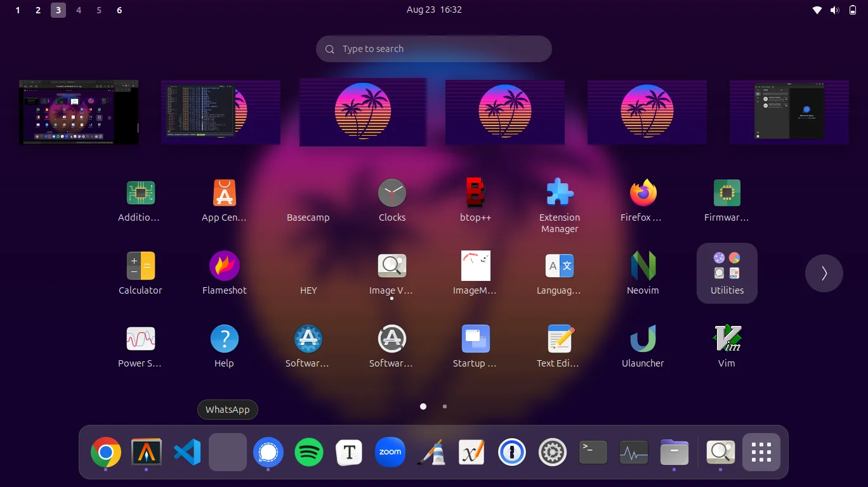Screen dimensions: 868x487
Task: Select the first workspace thumbnail with desktop screenshot
Action: point(79,112)
